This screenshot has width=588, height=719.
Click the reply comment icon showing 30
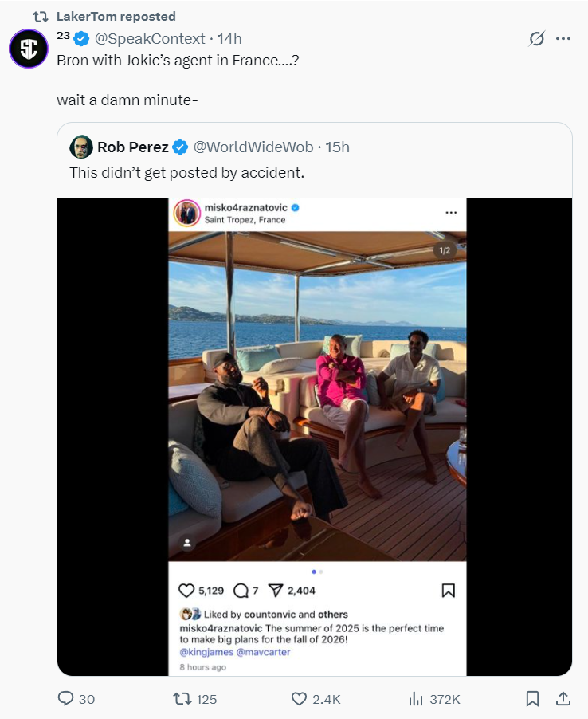tap(65, 699)
